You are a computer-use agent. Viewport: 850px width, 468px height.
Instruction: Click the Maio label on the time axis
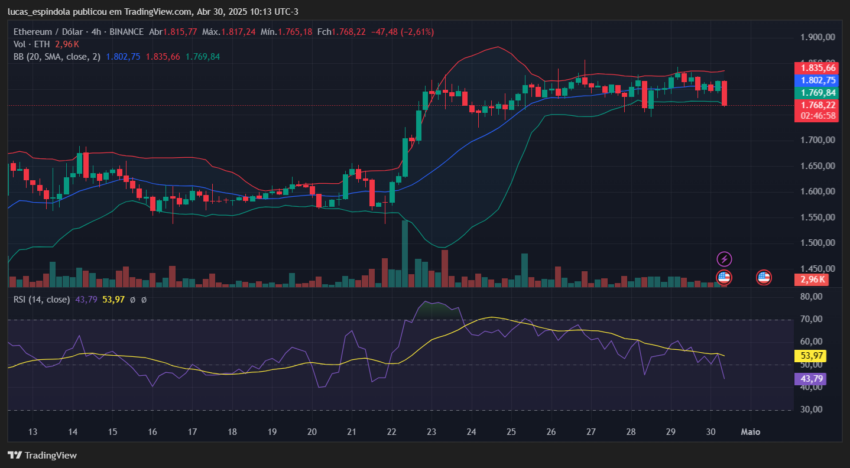point(750,432)
